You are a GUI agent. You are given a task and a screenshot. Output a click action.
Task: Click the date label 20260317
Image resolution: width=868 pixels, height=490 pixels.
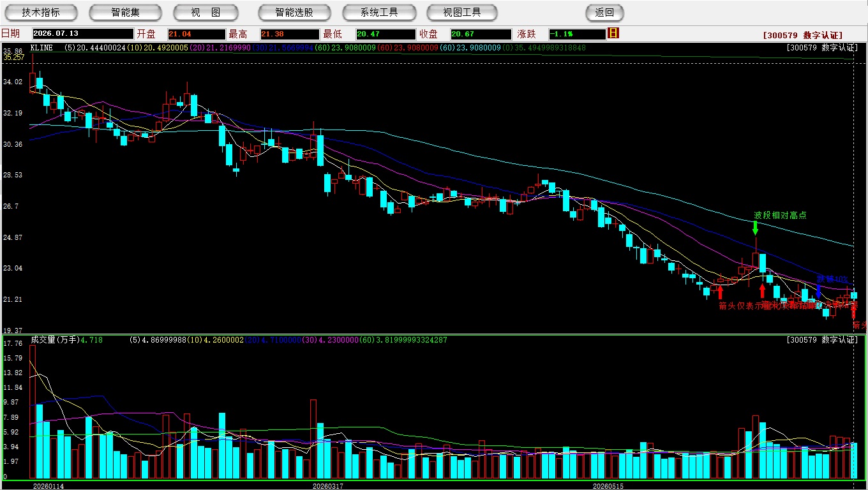click(x=327, y=486)
